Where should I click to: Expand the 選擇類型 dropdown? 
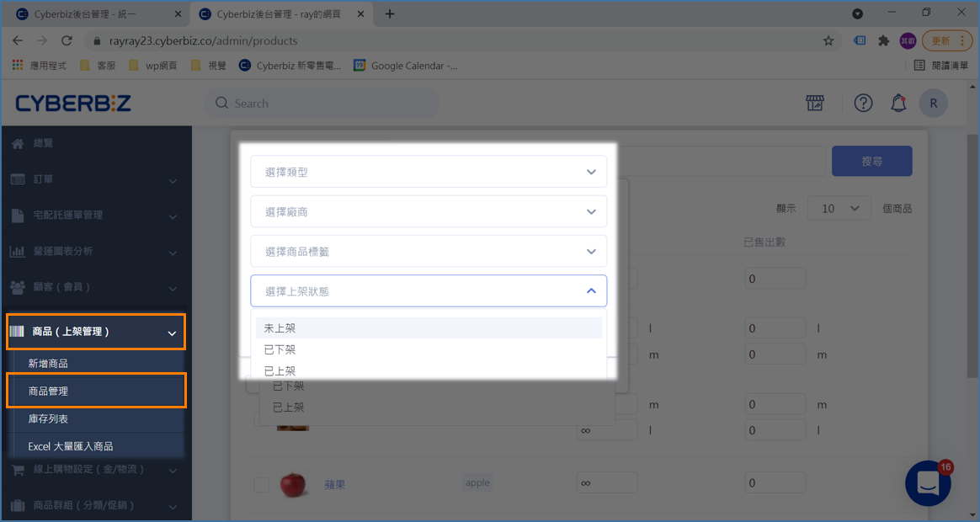tap(428, 172)
